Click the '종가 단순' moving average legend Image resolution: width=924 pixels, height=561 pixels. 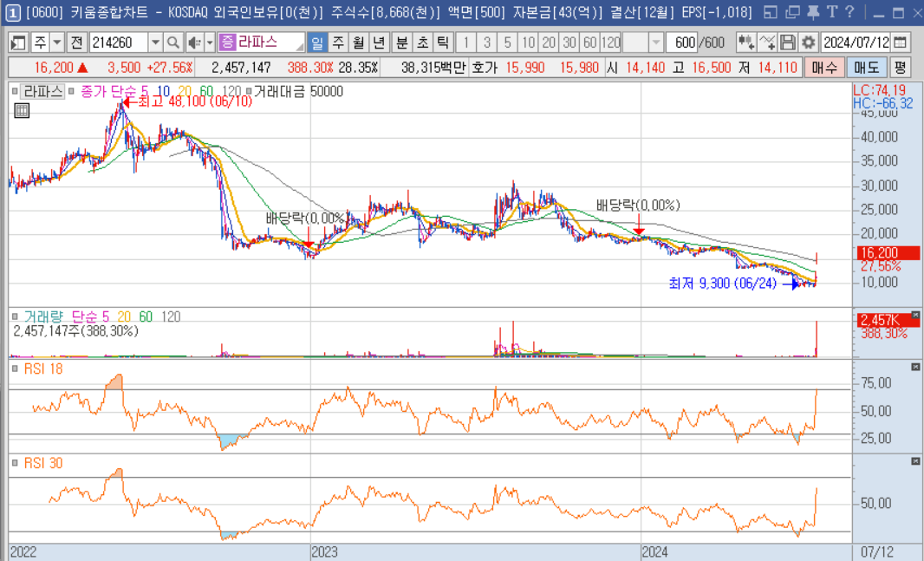(x=109, y=91)
